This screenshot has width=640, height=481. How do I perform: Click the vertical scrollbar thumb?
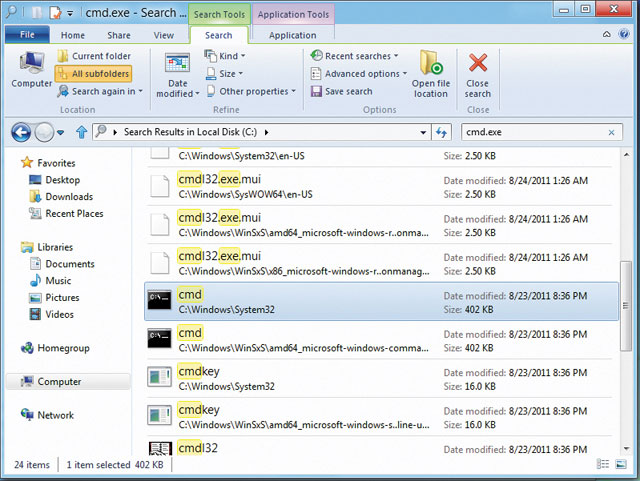(x=625, y=305)
